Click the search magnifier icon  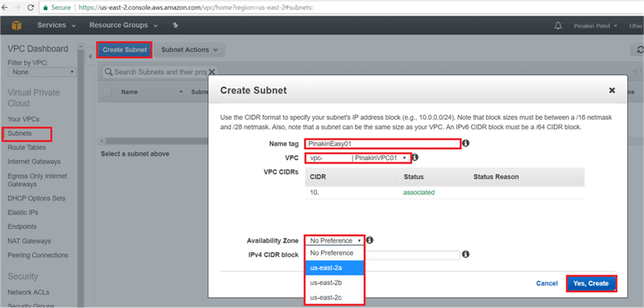pos(109,71)
